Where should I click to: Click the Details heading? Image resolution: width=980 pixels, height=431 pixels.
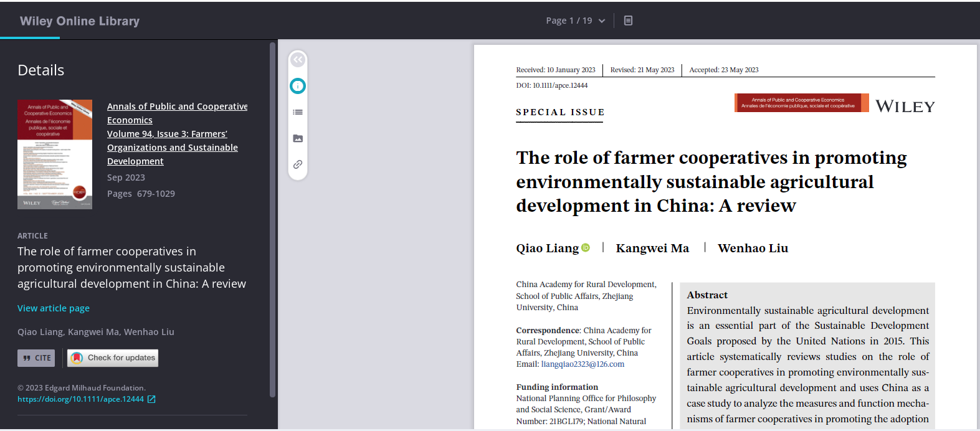tap(41, 70)
